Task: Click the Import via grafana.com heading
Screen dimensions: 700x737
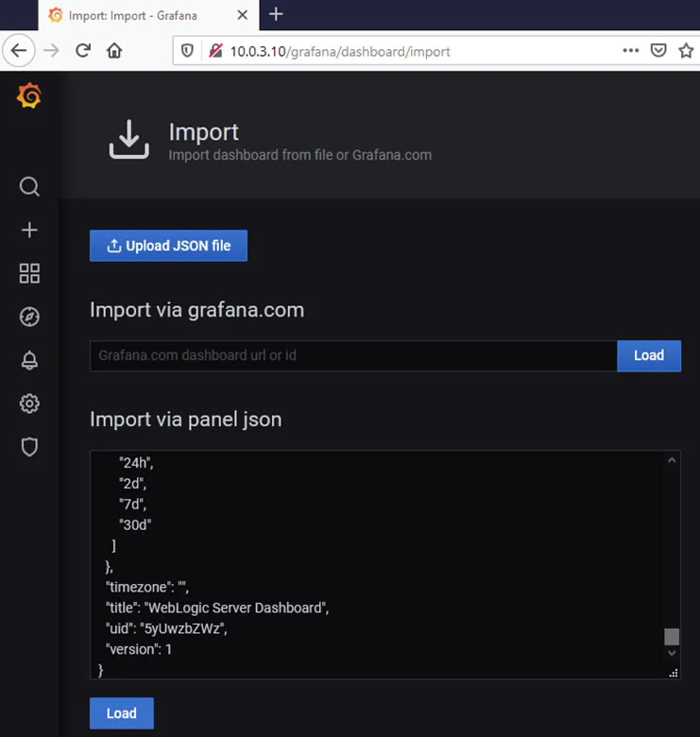Action: 196,310
